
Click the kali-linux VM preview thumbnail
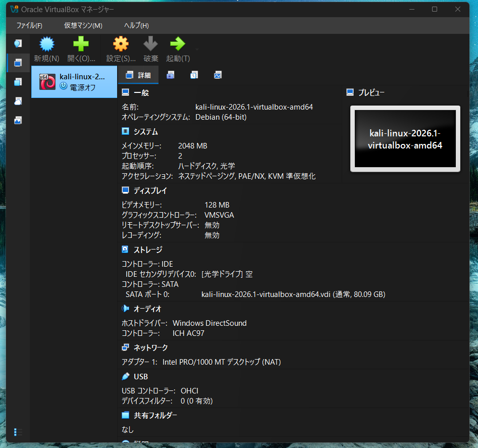coord(405,138)
